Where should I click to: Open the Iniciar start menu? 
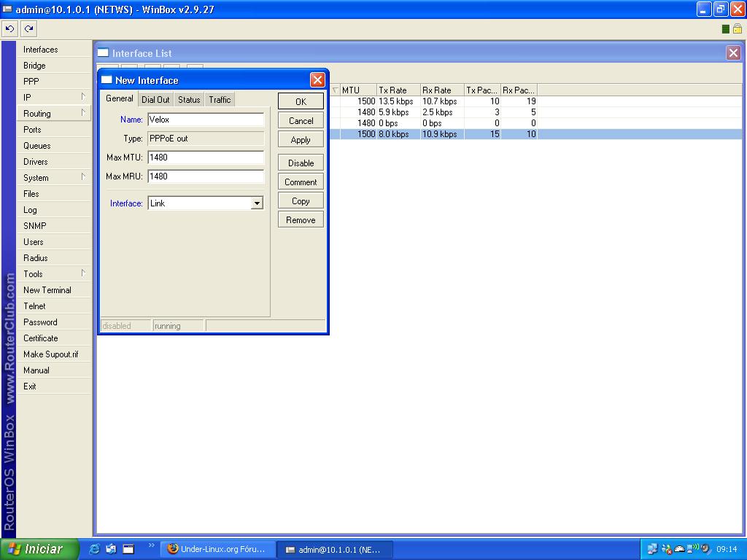point(40,549)
